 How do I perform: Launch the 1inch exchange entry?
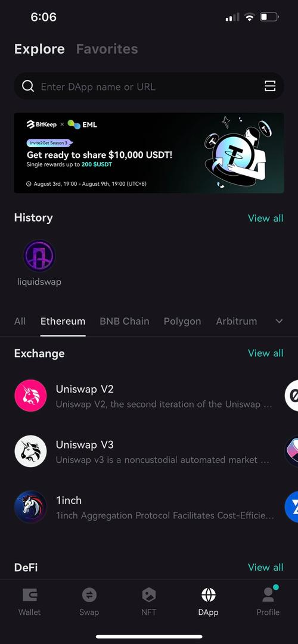click(x=144, y=507)
